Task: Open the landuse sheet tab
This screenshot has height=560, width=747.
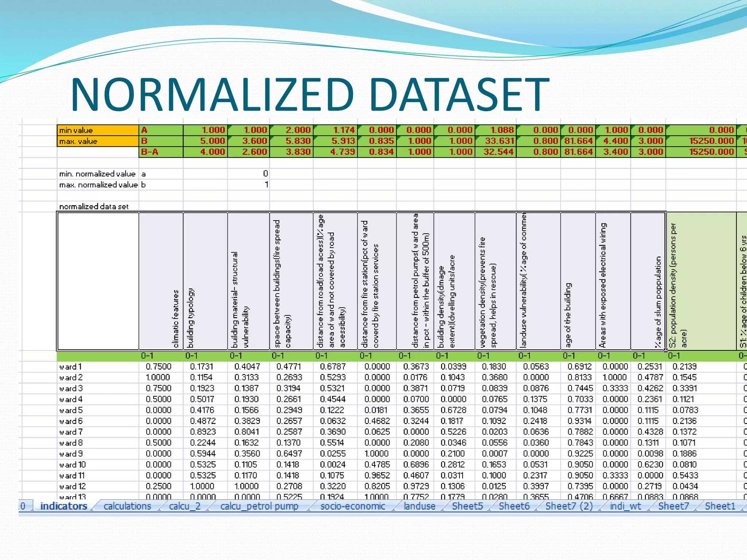Action: (419, 506)
